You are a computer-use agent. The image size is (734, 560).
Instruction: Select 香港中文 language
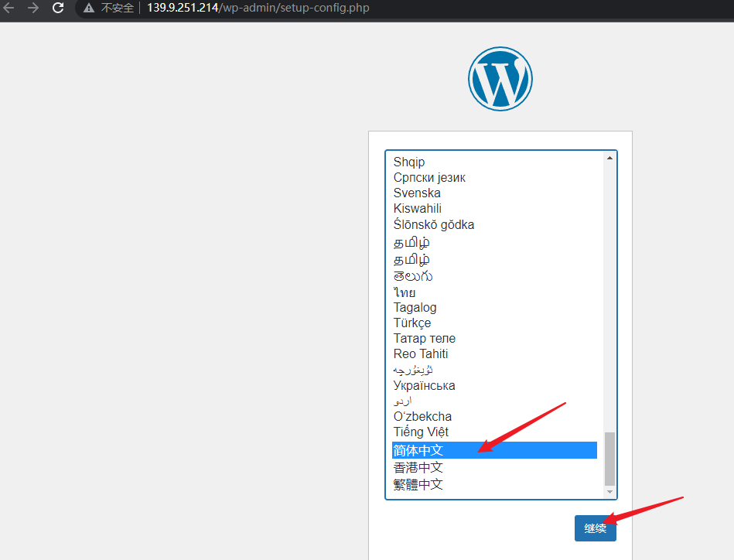pyautogui.click(x=494, y=467)
